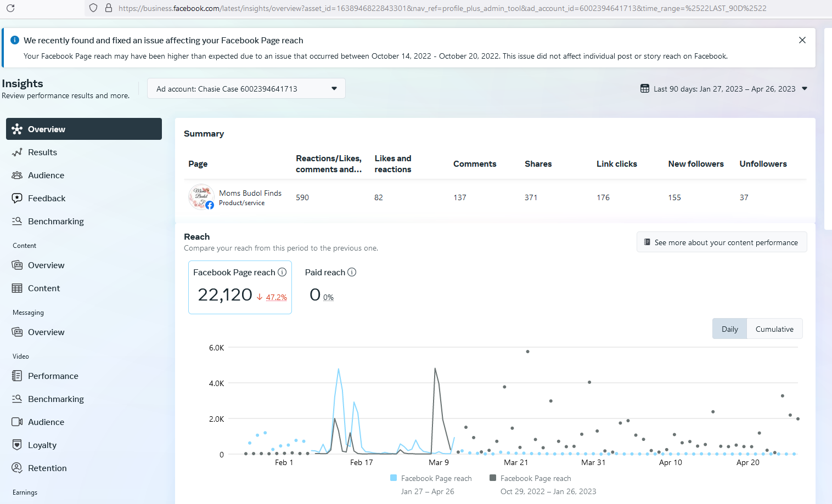Image resolution: width=832 pixels, height=504 pixels.
Task: Click the Likes and reactions column header
Action: (x=393, y=163)
